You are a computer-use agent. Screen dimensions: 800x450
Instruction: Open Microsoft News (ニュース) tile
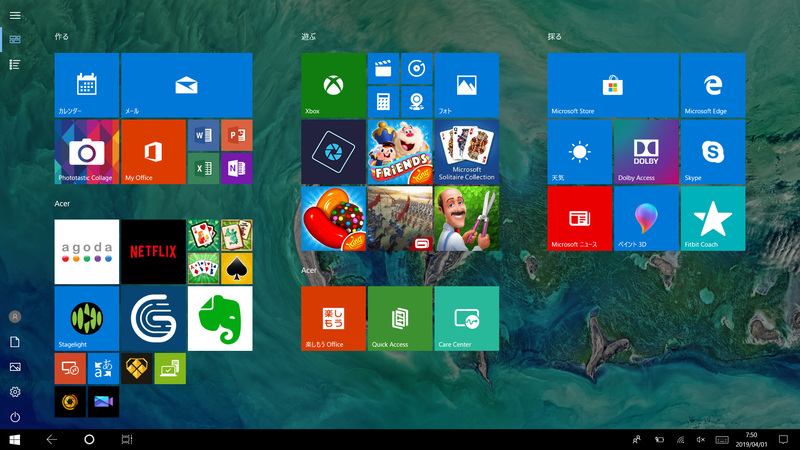(x=580, y=218)
